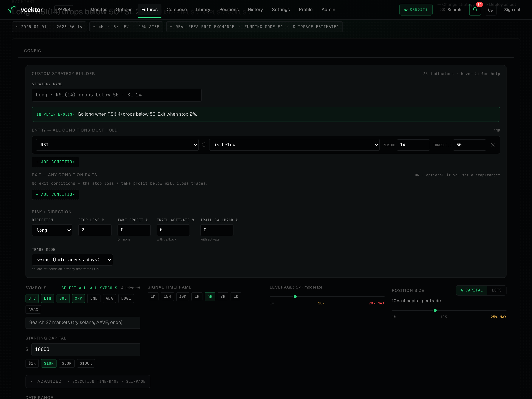Go to the Profile tab
This screenshot has width=532, height=399.
click(x=306, y=10)
